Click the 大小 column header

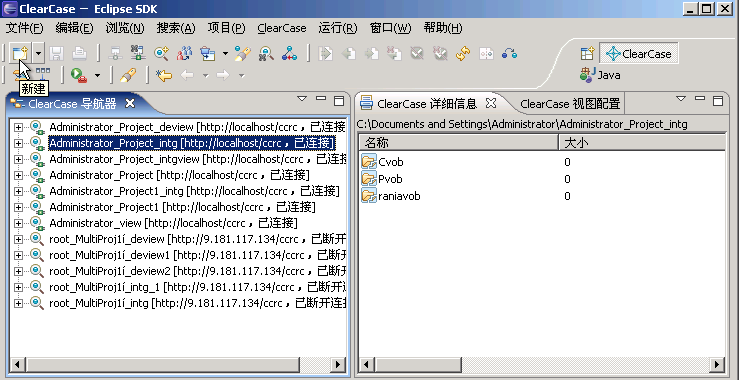click(x=642, y=143)
